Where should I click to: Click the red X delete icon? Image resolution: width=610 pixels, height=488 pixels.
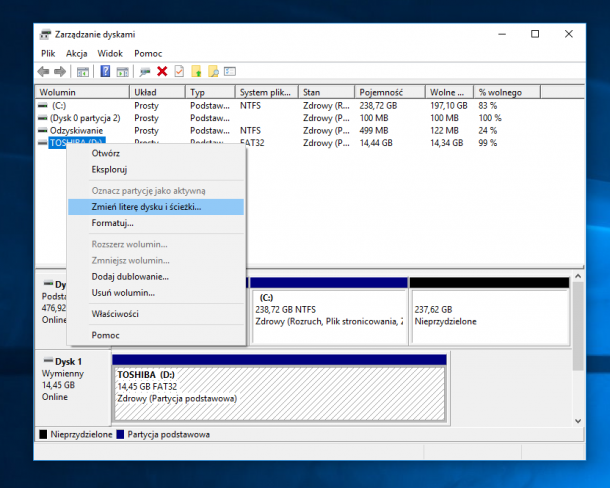[x=162, y=71]
